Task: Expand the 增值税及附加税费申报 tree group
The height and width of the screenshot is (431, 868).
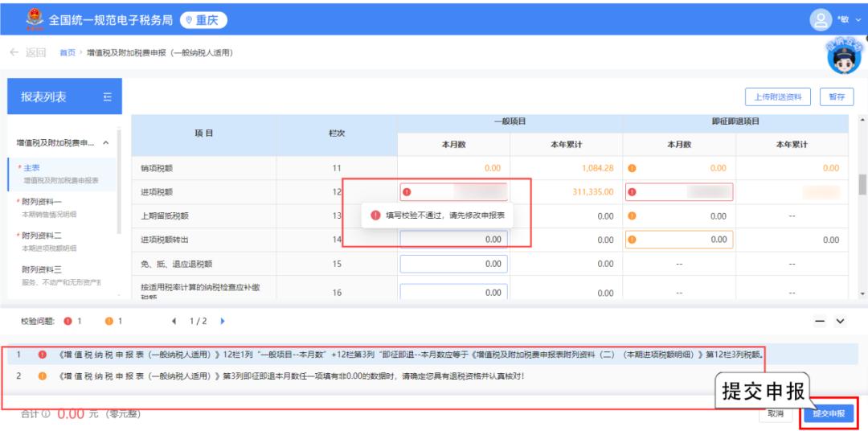Action: [106, 143]
